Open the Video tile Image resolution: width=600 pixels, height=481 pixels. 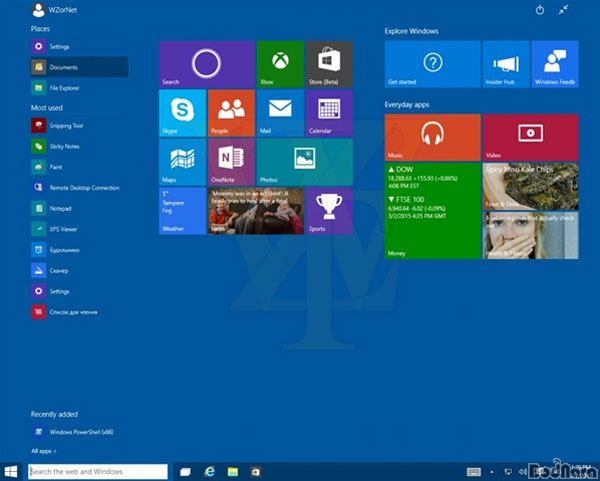(x=531, y=137)
